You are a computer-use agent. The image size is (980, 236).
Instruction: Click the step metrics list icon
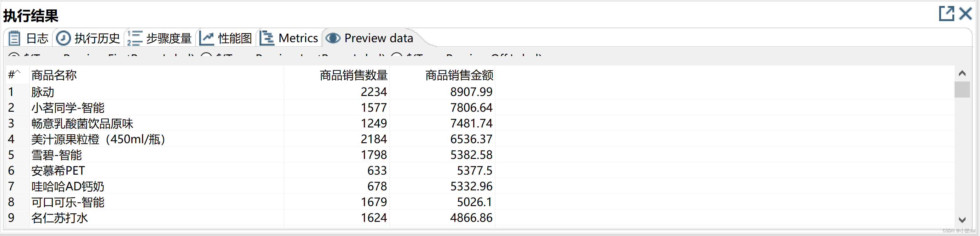pyautogui.click(x=135, y=38)
